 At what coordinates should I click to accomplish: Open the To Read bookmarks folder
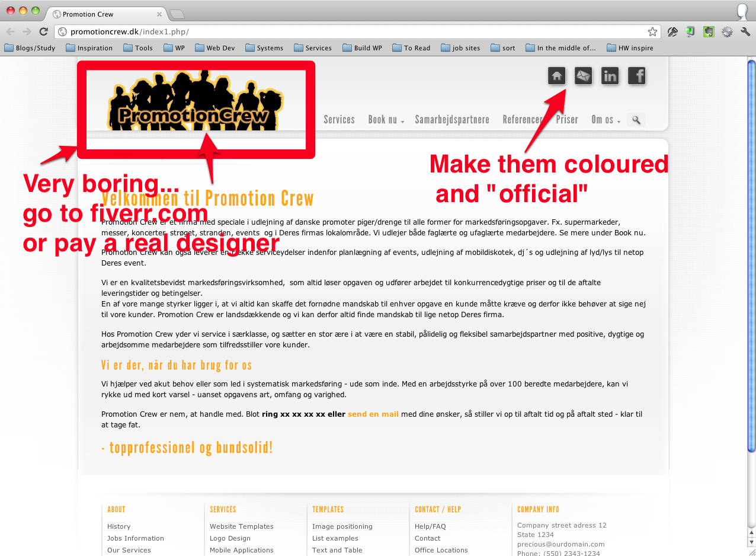click(412, 48)
